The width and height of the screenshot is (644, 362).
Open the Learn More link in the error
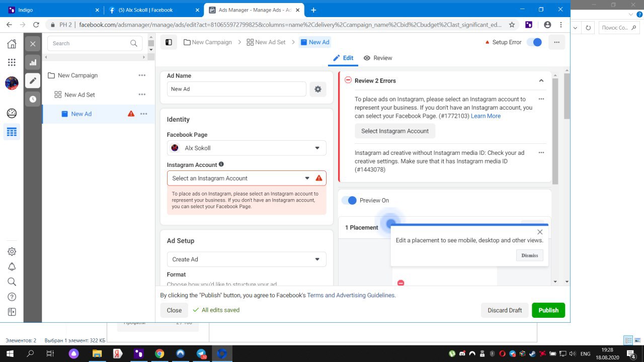pyautogui.click(x=486, y=116)
